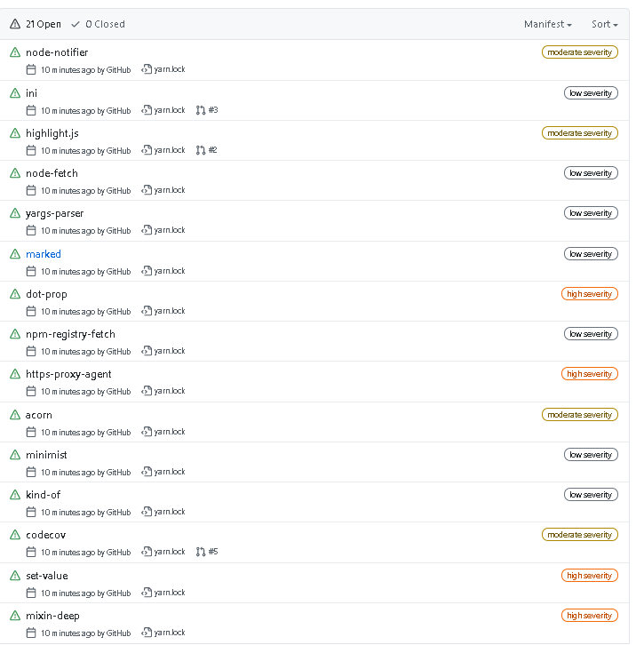
Task: Show the 21 Open alerts tab
Action: click(36, 24)
